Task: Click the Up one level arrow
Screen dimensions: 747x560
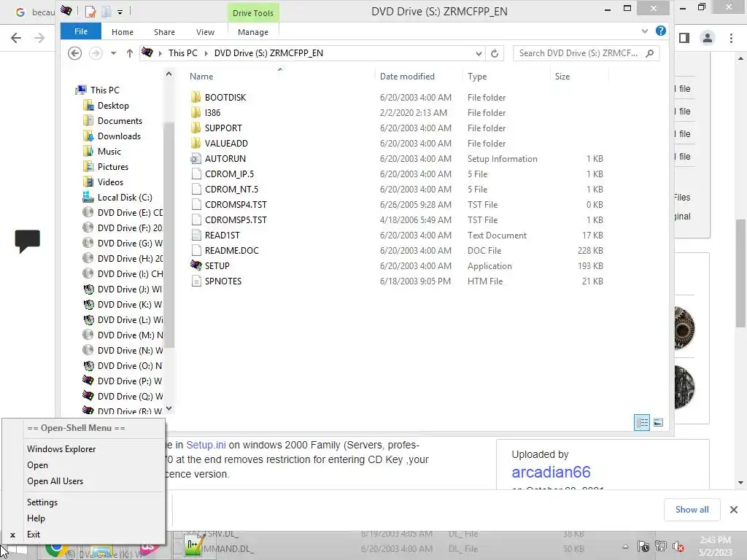Action: [x=130, y=53]
